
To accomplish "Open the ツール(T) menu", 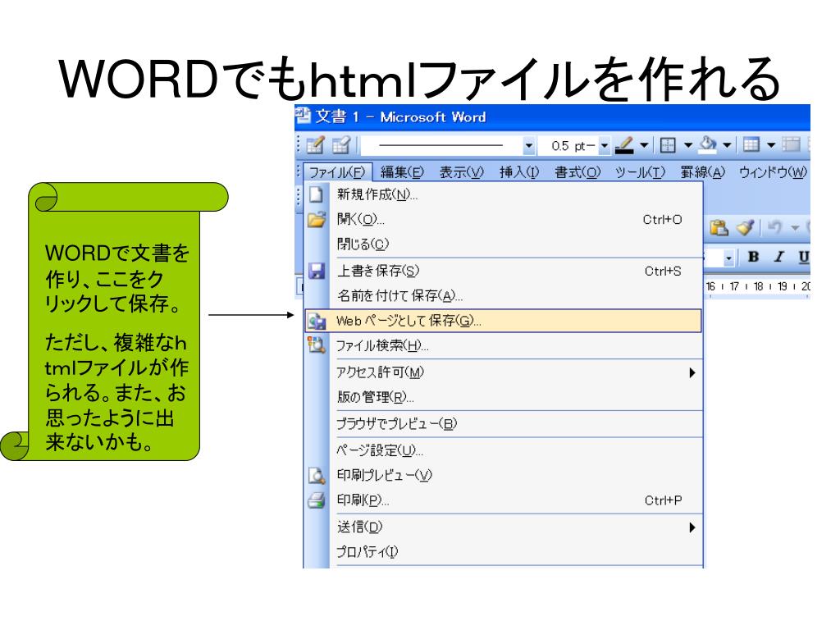I will [640, 172].
